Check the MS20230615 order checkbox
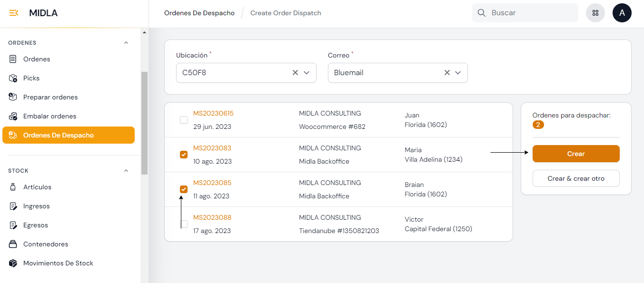This screenshot has height=283, width=644. pyautogui.click(x=184, y=120)
